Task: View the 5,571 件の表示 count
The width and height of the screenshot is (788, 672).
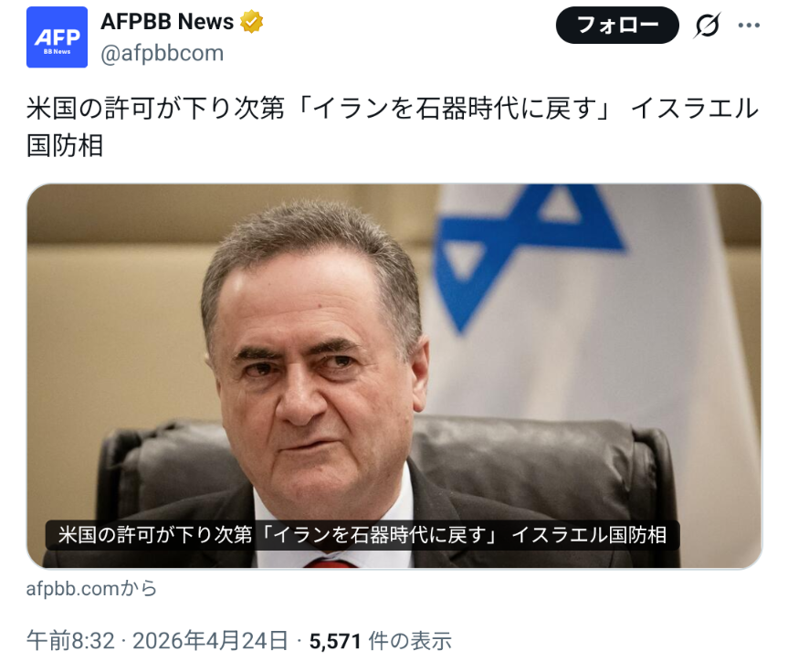Action: tap(381, 641)
